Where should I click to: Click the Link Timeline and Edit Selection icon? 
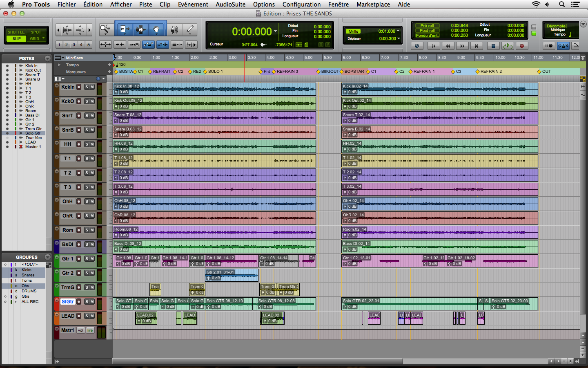[163, 45]
